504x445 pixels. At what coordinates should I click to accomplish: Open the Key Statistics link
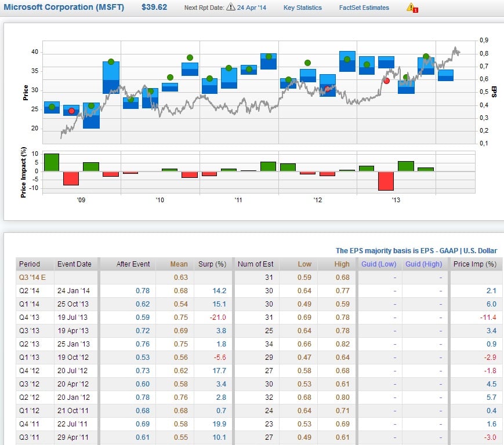pos(302,8)
